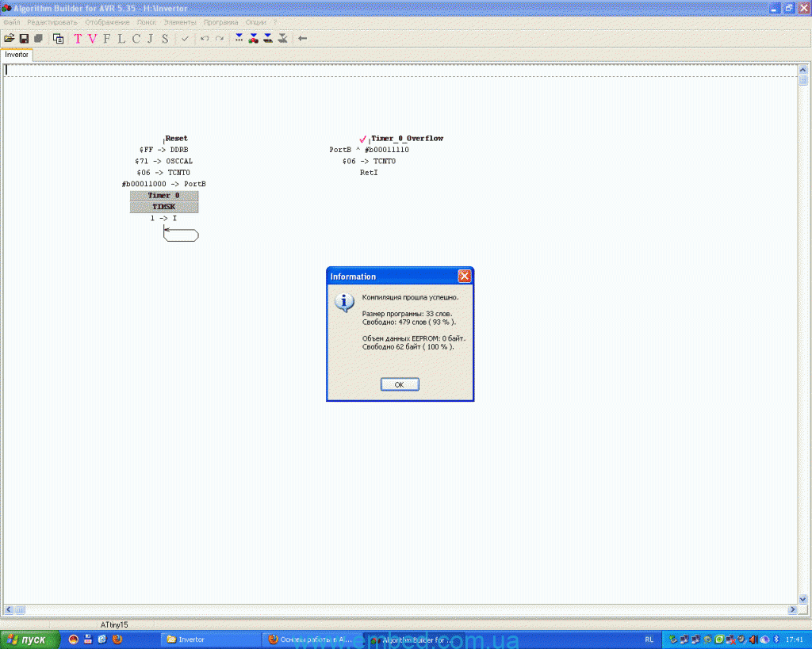Click the back arrow toolbar icon
Screen dimensions: 812x649
coord(302,38)
